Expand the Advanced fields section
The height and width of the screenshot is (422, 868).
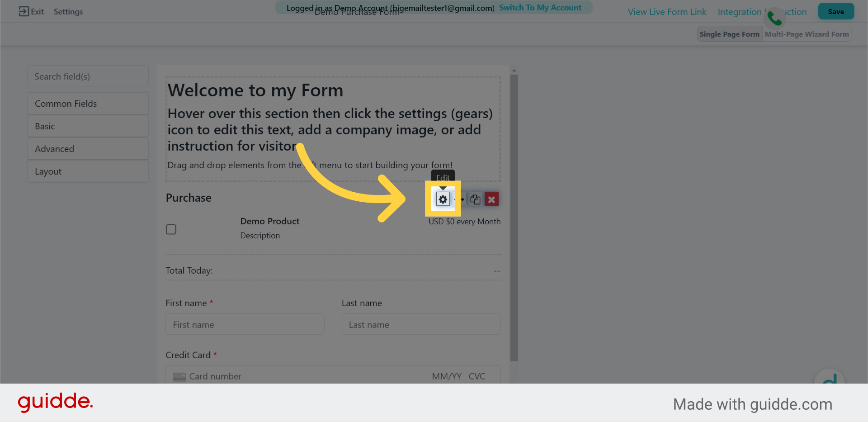(x=88, y=149)
